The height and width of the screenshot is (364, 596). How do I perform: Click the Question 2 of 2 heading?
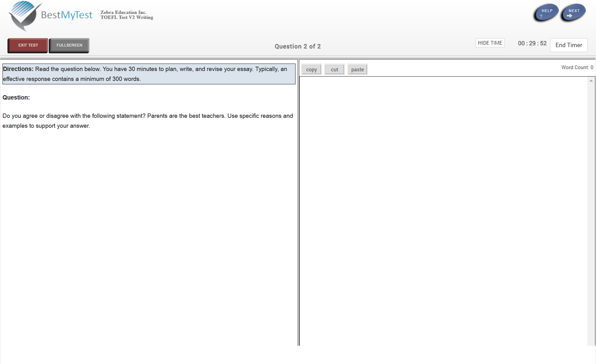point(297,46)
